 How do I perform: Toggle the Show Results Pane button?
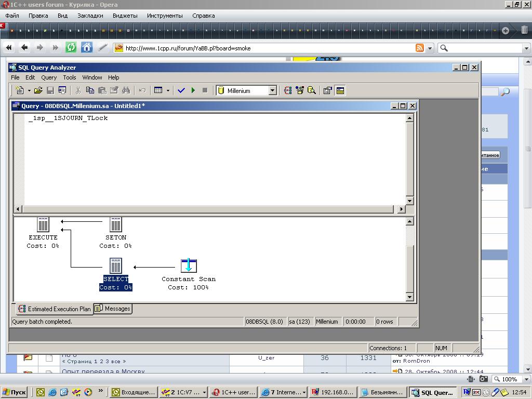(x=340, y=90)
